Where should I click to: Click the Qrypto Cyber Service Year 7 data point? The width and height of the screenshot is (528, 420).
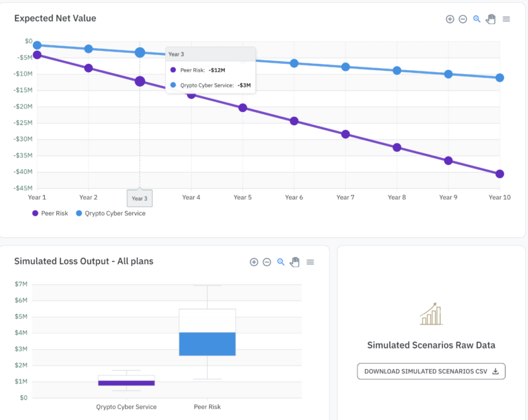345,67
